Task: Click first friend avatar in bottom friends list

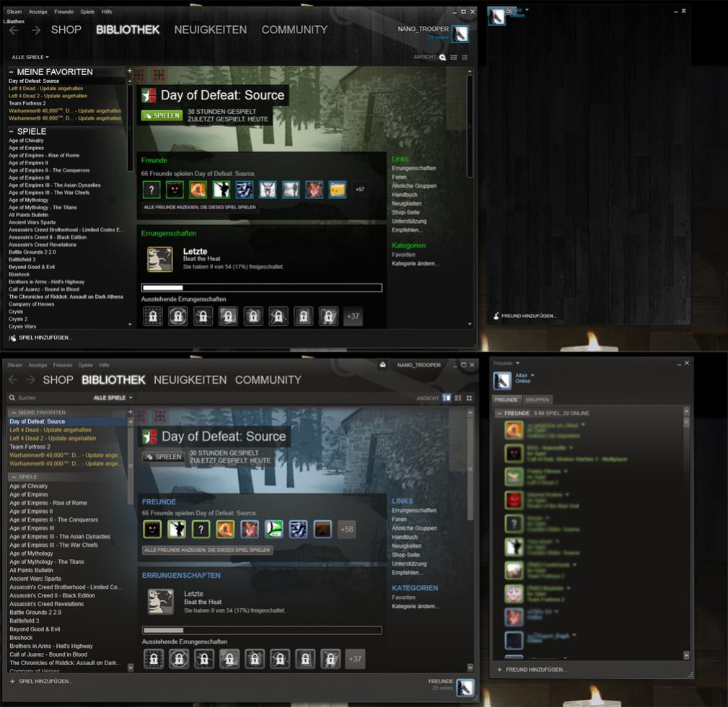Action: tap(514, 430)
